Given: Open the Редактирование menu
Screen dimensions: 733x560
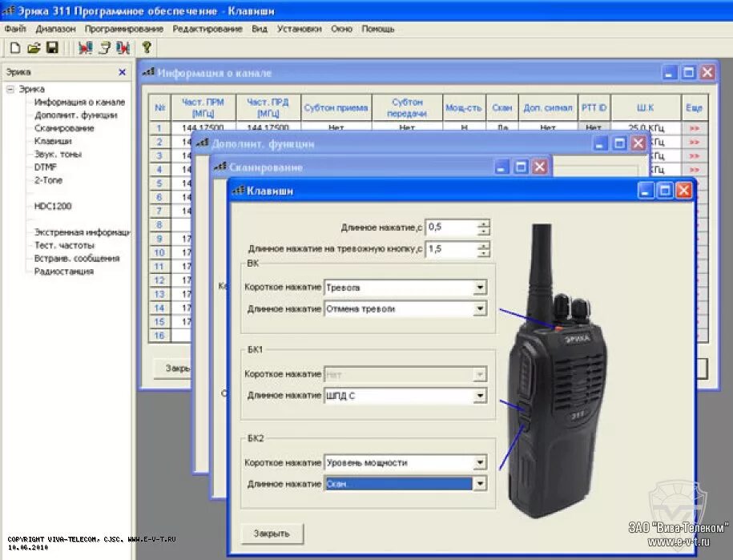Looking at the screenshot, I should (207, 29).
